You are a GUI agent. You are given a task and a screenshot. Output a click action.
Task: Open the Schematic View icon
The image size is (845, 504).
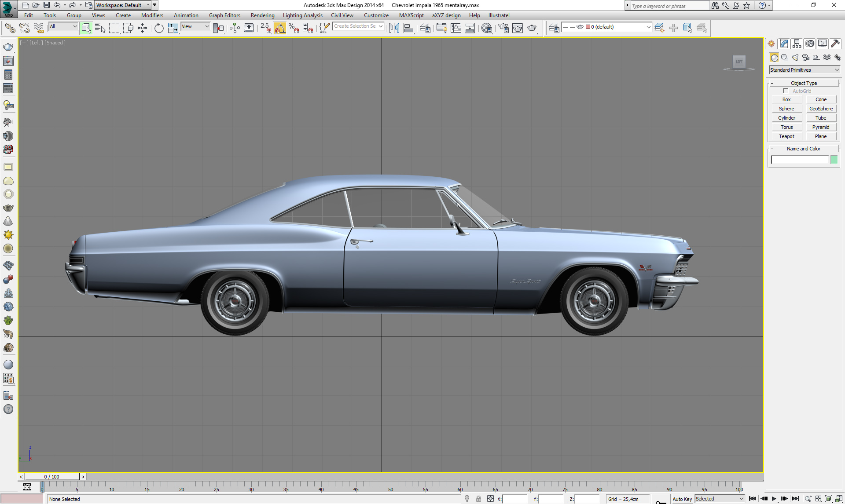(470, 28)
